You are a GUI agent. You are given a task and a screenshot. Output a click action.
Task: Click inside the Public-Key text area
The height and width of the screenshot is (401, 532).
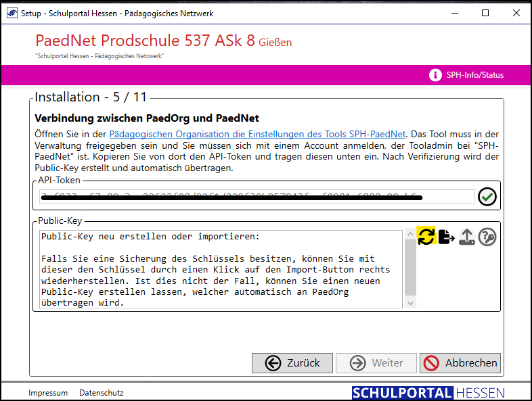pos(221,270)
